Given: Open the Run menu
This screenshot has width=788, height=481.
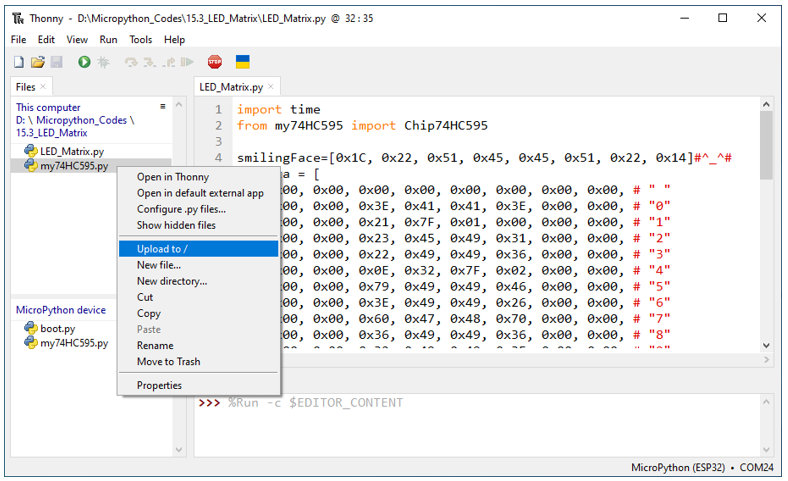Looking at the screenshot, I should tap(108, 39).
